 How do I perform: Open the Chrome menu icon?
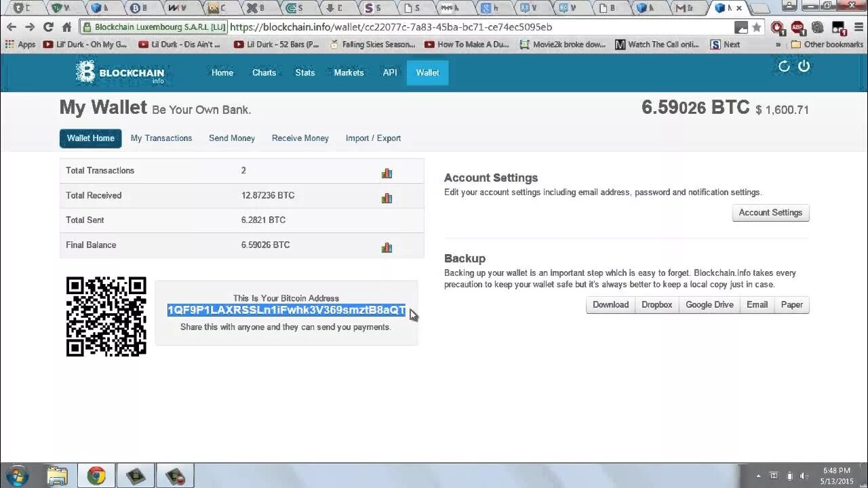coord(859,28)
